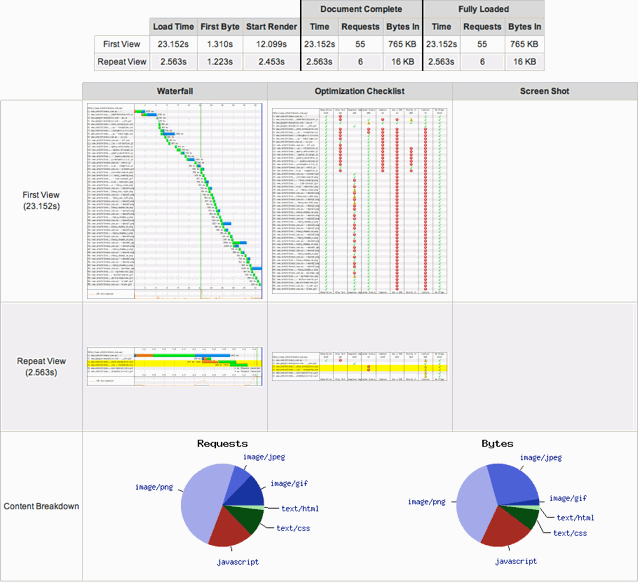The height and width of the screenshot is (583, 638).
Task: Click the text/css label under Requests chart
Action: tap(291, 529)
